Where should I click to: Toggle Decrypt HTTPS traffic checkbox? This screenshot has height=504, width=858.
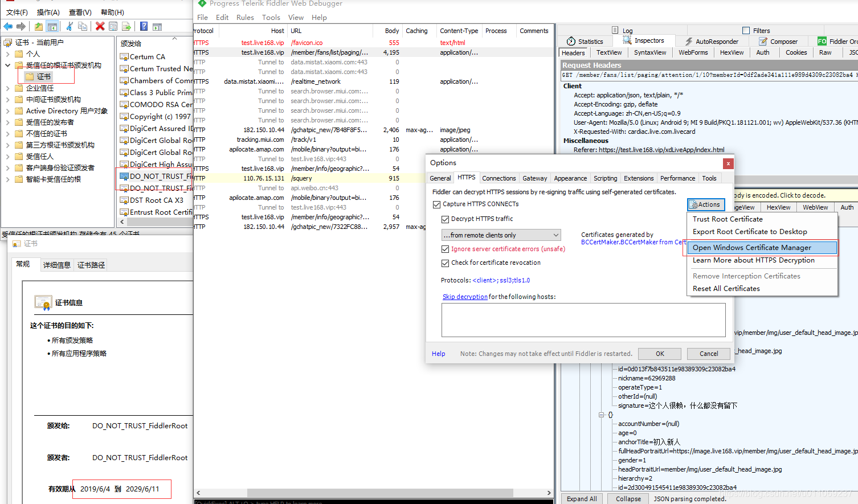pos(445,219)
